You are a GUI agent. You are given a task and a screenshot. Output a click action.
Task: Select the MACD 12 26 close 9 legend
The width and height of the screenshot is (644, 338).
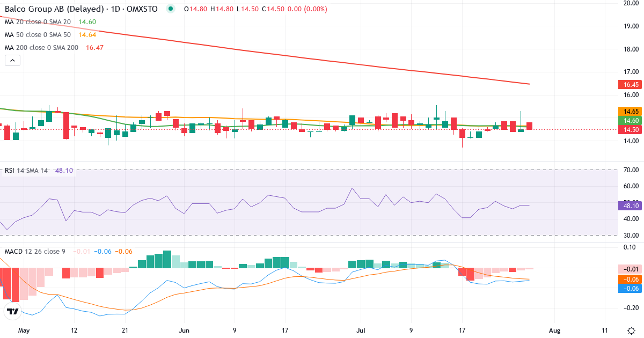pyautogui.click(x=36, y=252)
